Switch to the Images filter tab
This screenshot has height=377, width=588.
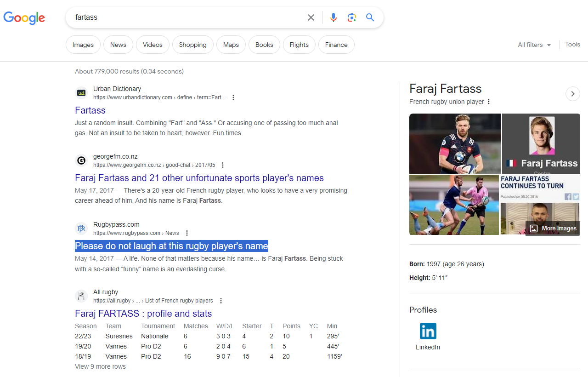83,45
